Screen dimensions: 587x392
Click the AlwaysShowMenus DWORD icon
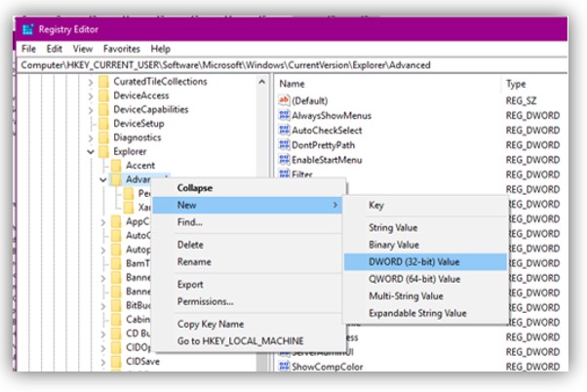(x=284, y=115)
